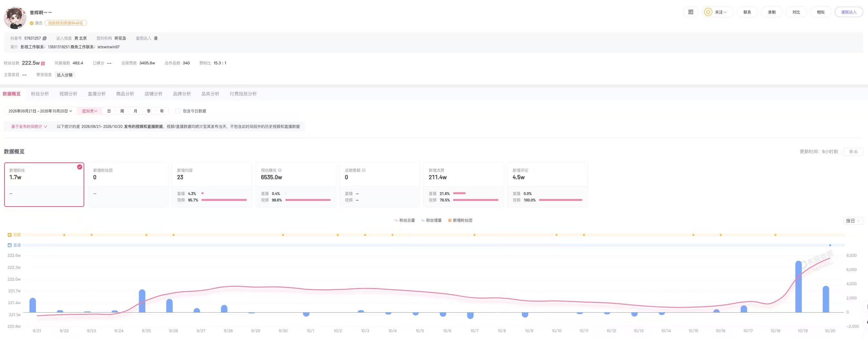Select the 新增点赞 211.4w metric card
Viewport: 868px width, 339px height.
pyautogui.click(x=463, y=185)
